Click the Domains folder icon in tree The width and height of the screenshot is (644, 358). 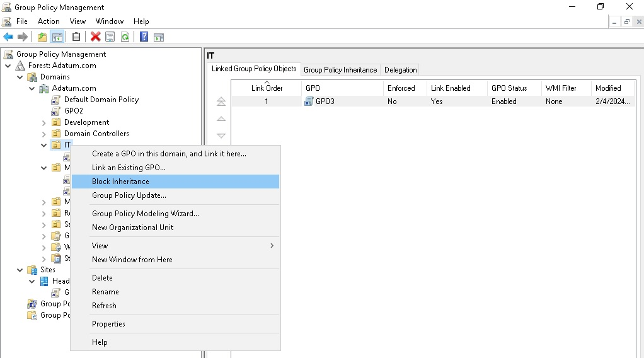coord(32,77)
